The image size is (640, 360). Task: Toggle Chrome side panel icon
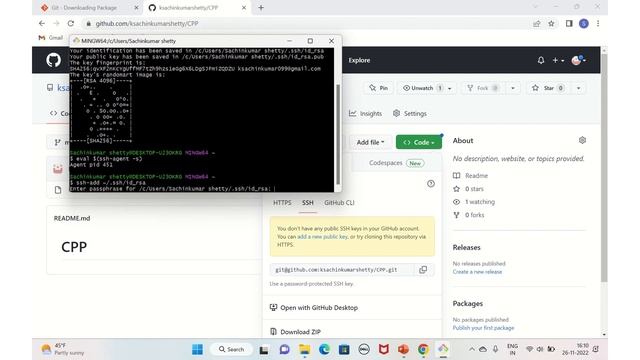pyautogui.click(x=569, y=24)
